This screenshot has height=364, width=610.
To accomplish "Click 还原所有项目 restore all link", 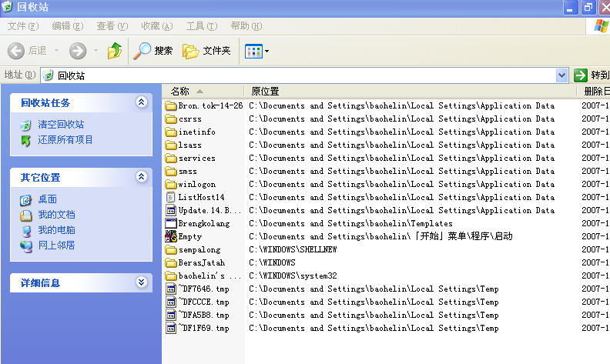I will (65, 140).
